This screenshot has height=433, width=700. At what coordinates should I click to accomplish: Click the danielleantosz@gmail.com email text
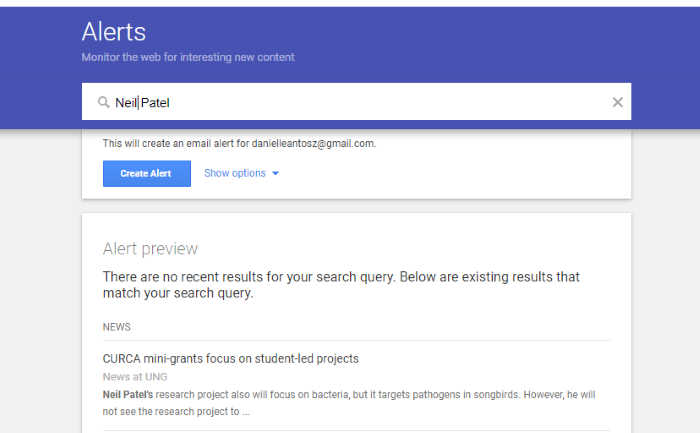coord(313,143)
